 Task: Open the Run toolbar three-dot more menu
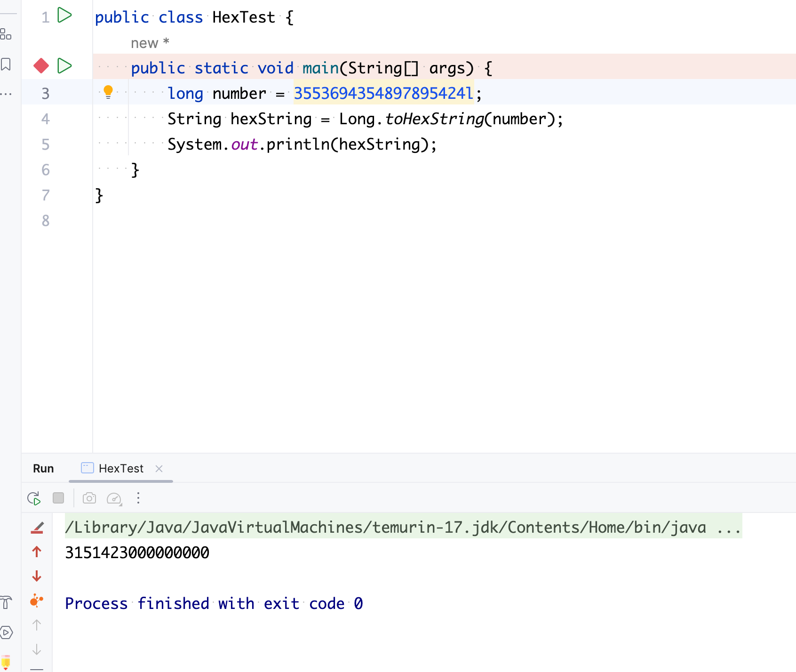(x=138, y=498)
